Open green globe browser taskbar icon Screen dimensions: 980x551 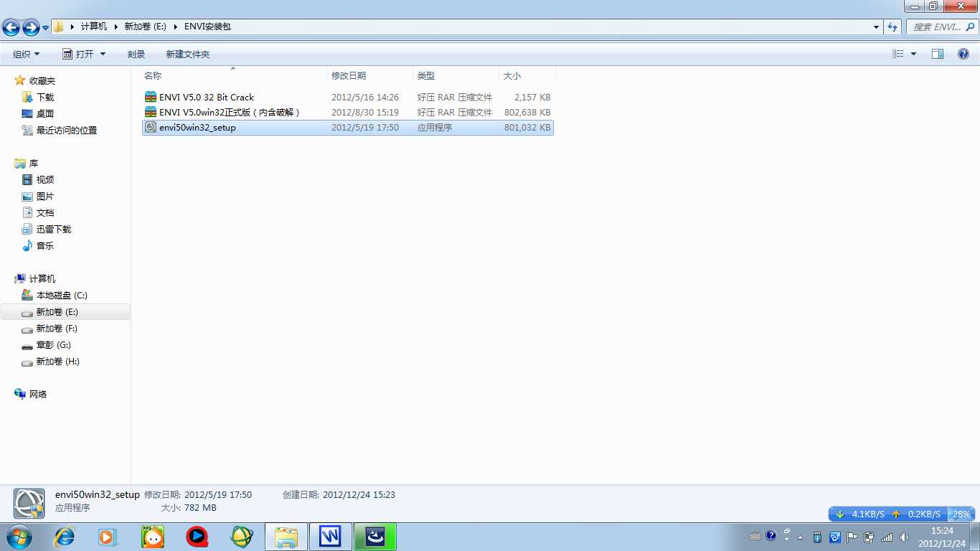241,537
